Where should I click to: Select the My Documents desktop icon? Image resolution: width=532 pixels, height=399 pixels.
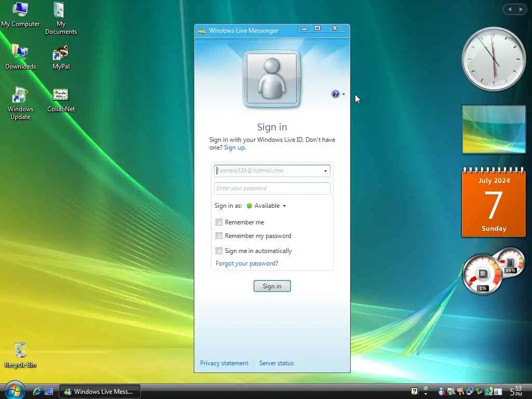pyautogui.click(x=61, y=18)
